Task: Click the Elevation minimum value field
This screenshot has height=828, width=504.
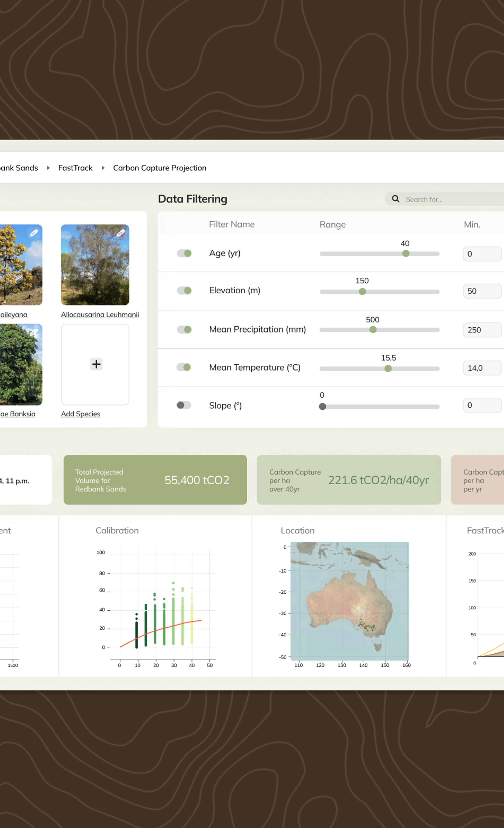Action: (482, 291)
